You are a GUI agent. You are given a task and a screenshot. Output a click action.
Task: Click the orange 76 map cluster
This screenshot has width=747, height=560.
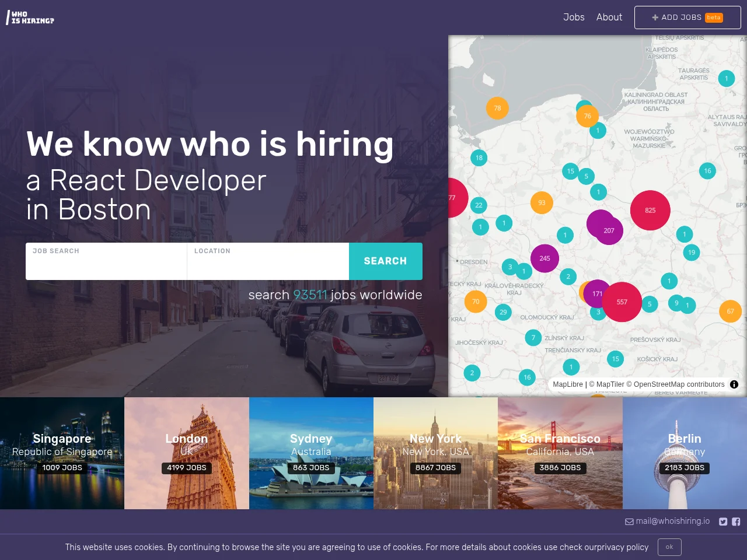point(587,116)
